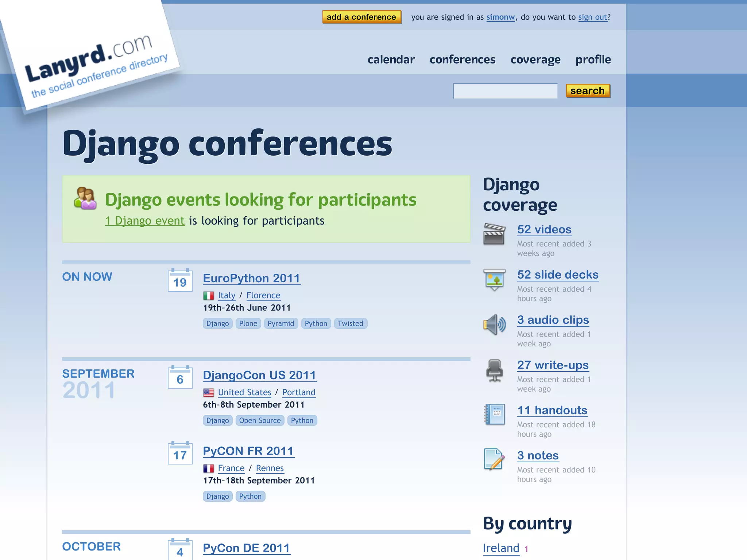Image resolution: width=747 pixels, height=560 pixels.
Task: Follow the United States country link
Action: coord(245,392)
